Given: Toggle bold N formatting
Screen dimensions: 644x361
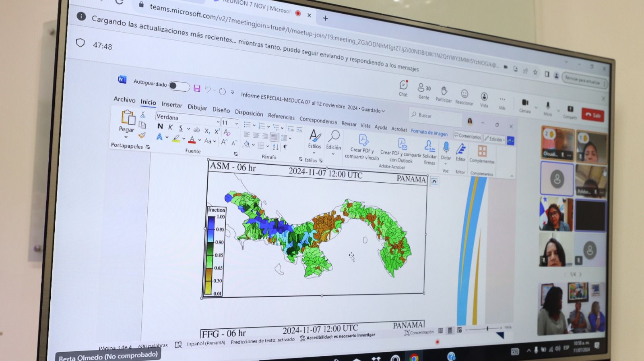Looking at the screenshot, I should [160, 126].
